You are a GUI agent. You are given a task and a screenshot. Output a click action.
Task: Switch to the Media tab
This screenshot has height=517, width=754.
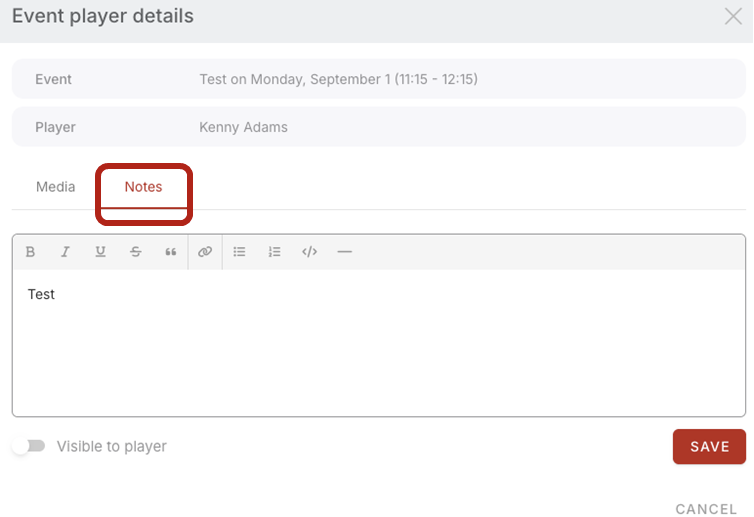56,187
